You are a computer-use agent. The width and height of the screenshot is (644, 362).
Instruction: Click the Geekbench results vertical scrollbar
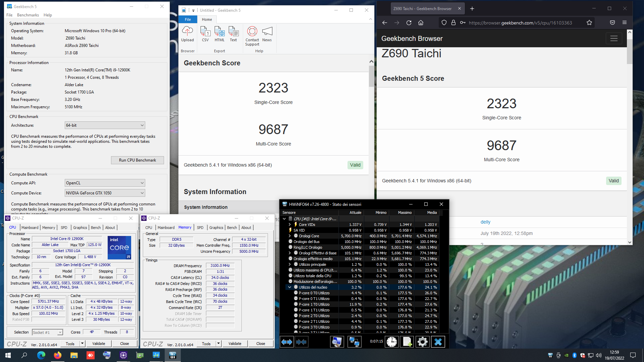pos(371,76)
